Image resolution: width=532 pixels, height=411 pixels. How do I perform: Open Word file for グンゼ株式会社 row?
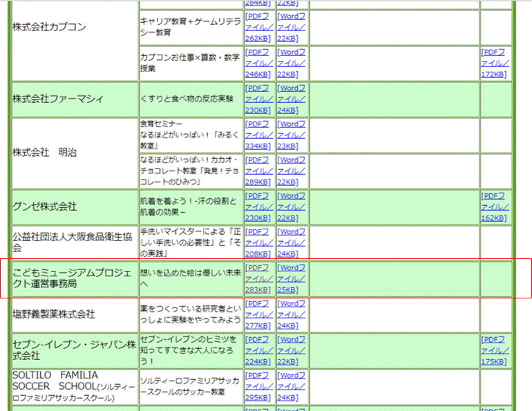(291, 207)
